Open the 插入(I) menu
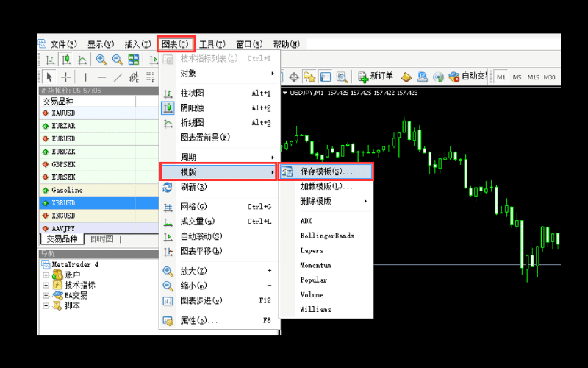 click(x=137, y=44)
